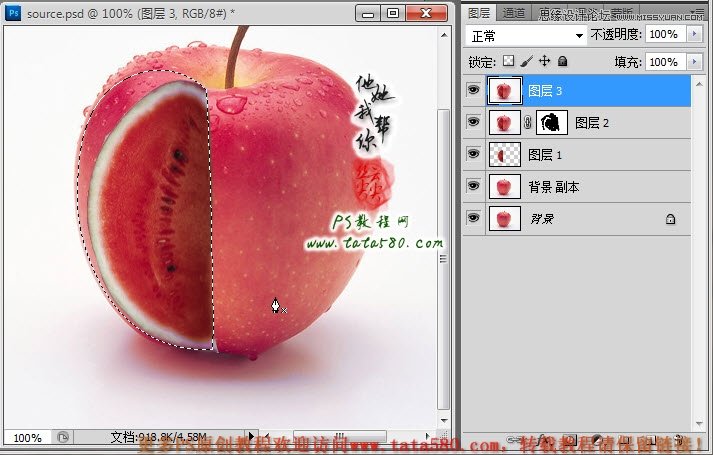The height and width of the screenshot is (455, 713).
Task: Select 图层 2 layer thumbnail
Action: coord(504,123)
